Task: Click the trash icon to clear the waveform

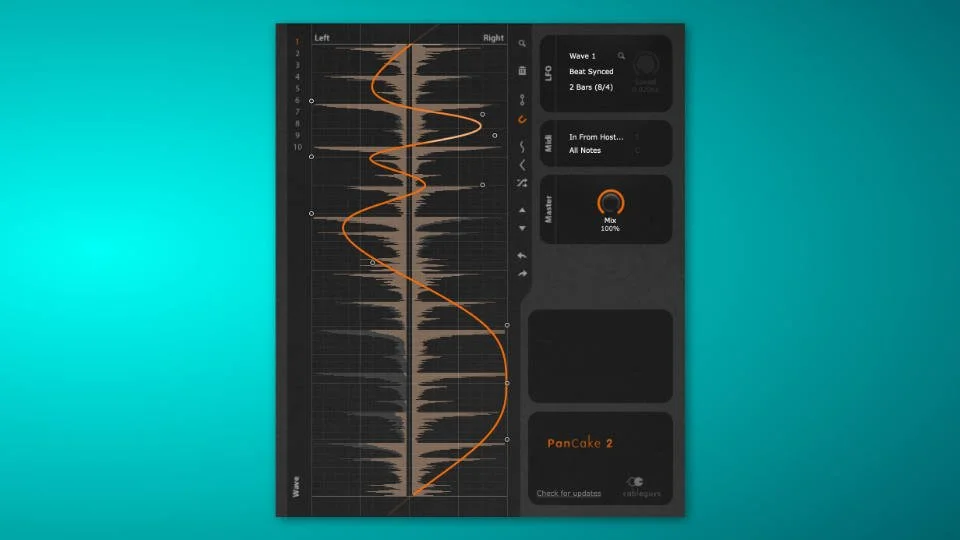Action: click(522, 70)
